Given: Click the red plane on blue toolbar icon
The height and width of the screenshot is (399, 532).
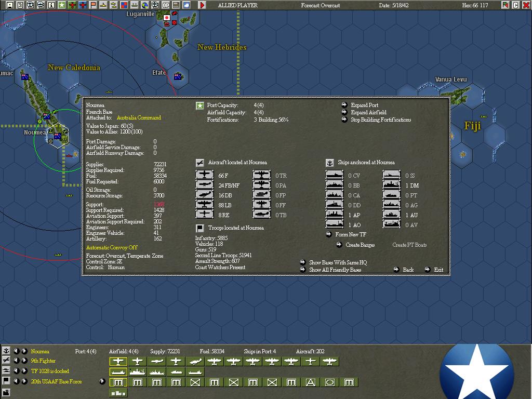Looking at the screenshot, I should pos(83,5).
